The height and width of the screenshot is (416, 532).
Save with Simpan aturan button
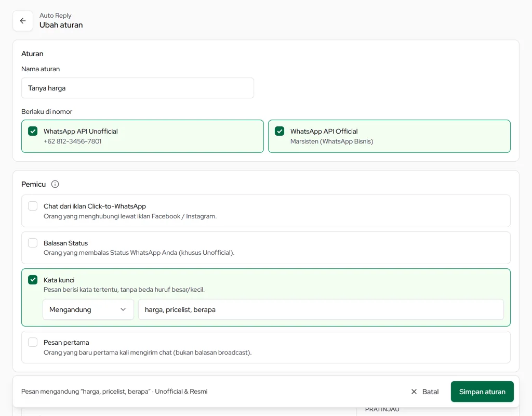482,392
